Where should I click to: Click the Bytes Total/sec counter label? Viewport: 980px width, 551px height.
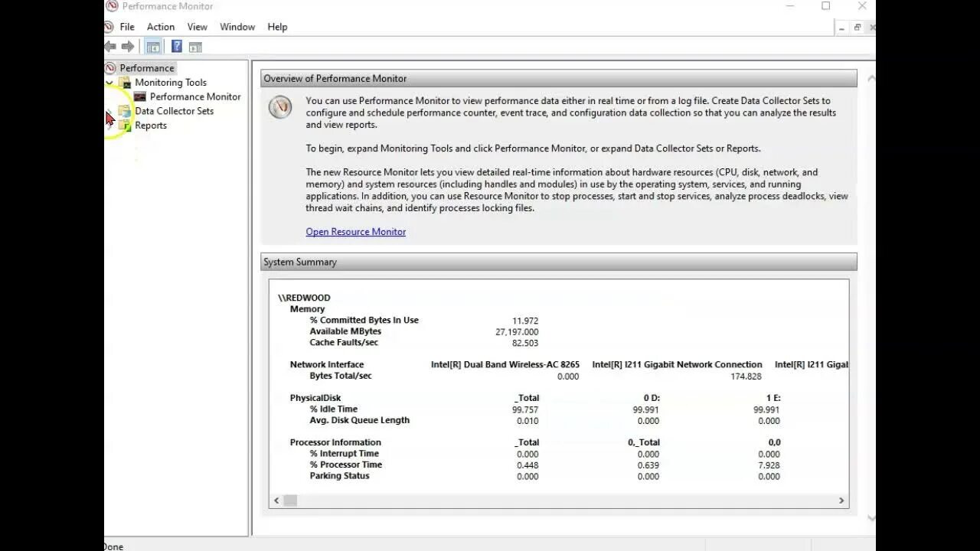[341, 376]
